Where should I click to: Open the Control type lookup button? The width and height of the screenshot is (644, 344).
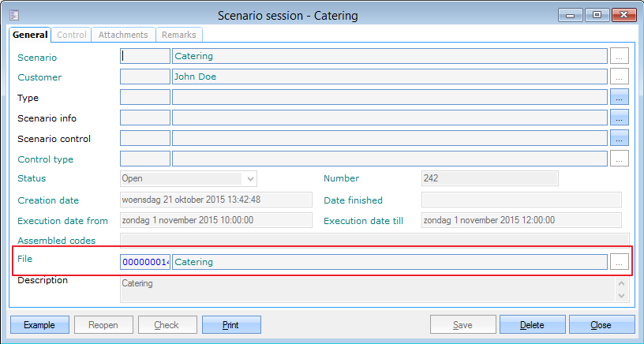tap(620, 159)
